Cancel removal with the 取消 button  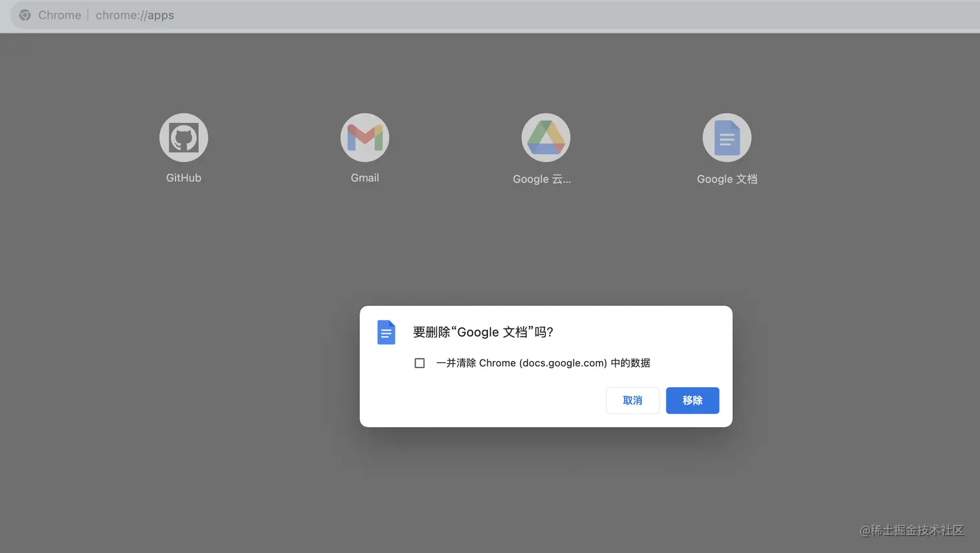pyautogui.click(x=633, y=401)
